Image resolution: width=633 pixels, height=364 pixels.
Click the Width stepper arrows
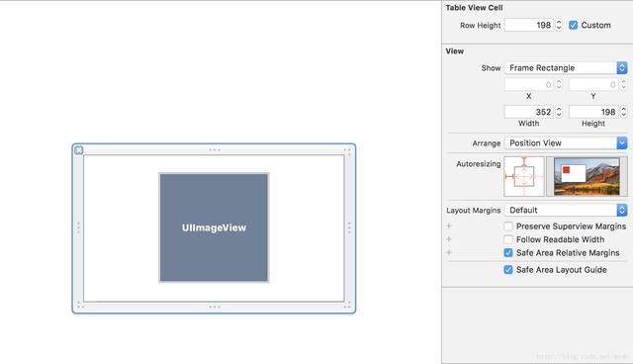[559, 112]
